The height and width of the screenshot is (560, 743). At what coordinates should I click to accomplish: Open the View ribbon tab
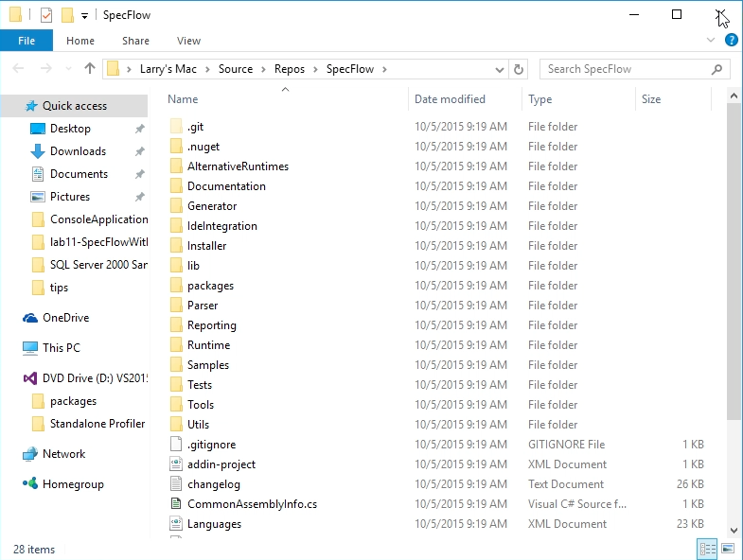pos(188,41)
